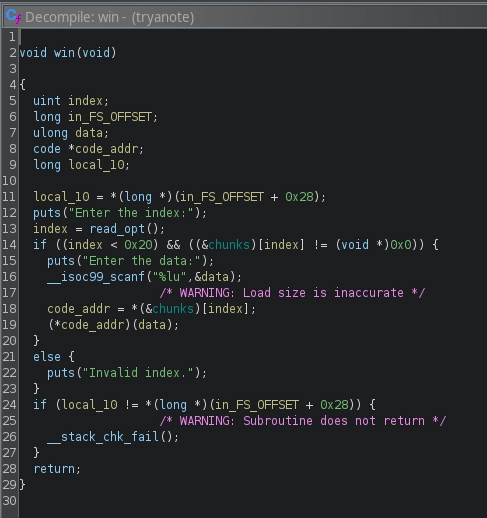Click the 0x20 constant in condition

pos(138,245)
